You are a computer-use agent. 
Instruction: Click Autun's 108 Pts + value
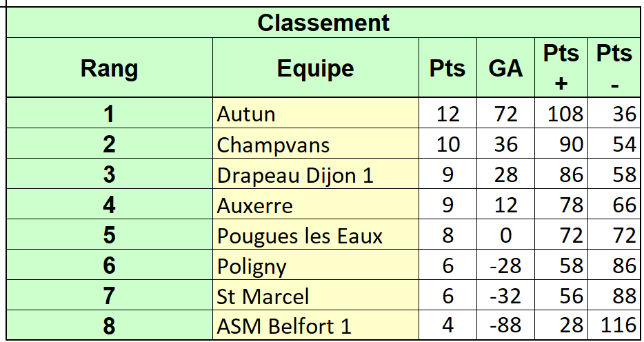[x=561, y=113]
